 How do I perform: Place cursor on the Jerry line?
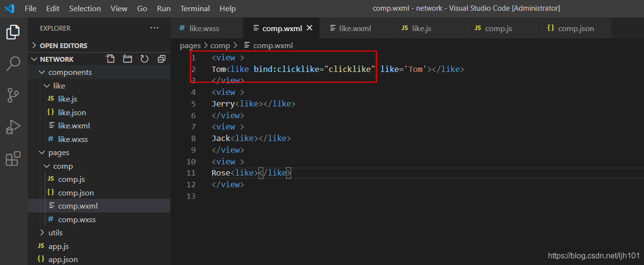253,104
